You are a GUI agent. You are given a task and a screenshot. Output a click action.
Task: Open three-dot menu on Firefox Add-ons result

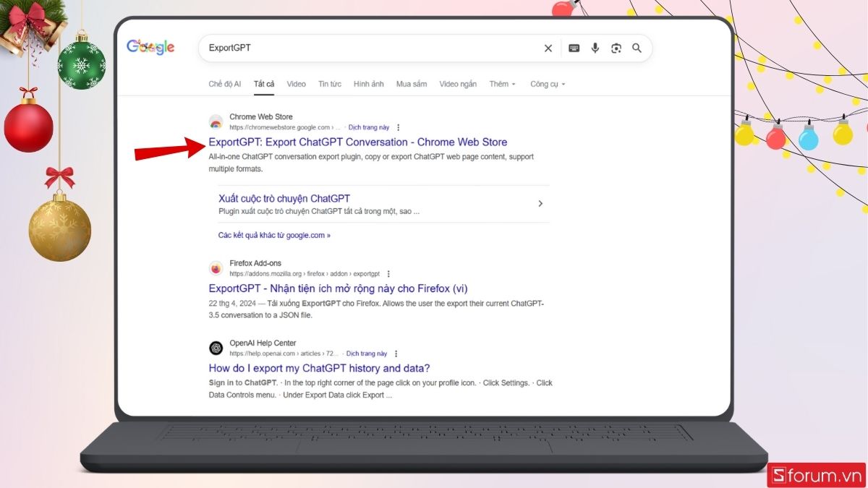pos(388,274)
